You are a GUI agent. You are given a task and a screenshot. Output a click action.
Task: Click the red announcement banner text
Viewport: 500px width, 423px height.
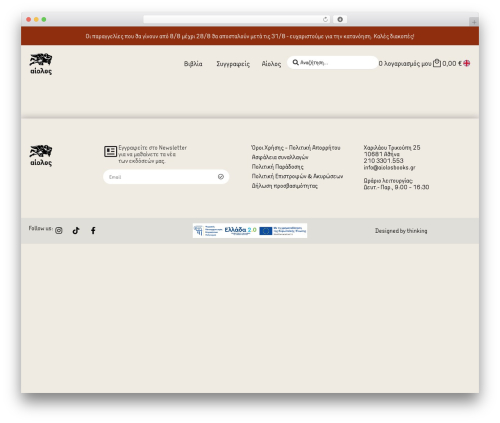(x=250, y=36)
